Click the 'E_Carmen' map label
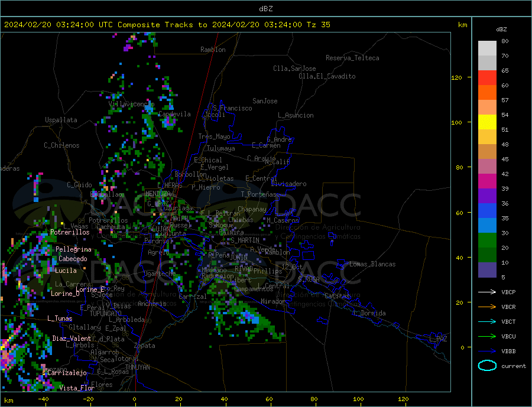Viewport: 532px width, 407px height. 267,145
